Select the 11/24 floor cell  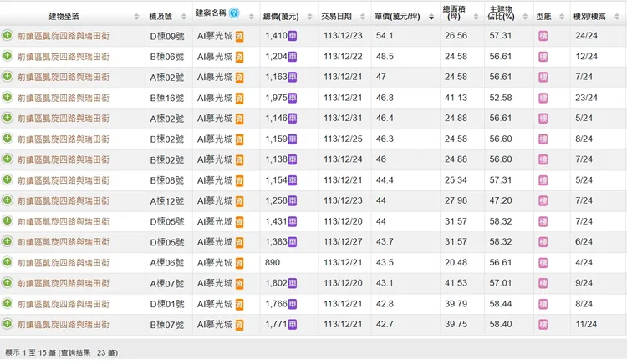pyautogui.click(x=586, y=325)
